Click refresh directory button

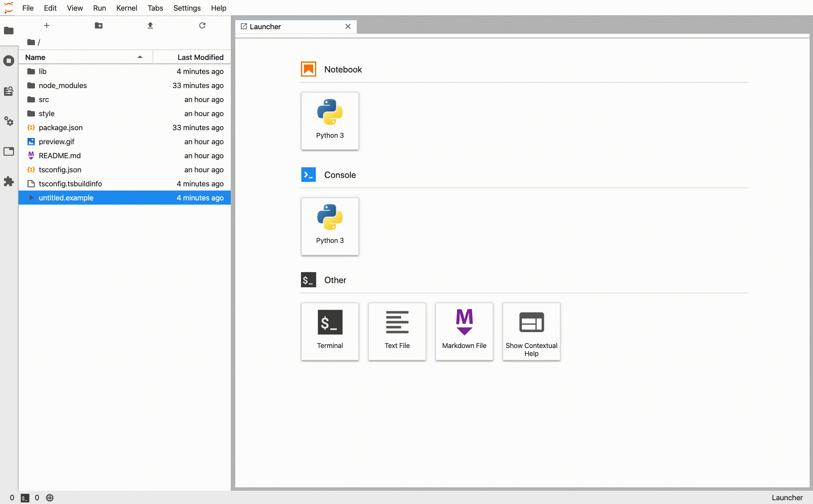click(x=202, y=25)
